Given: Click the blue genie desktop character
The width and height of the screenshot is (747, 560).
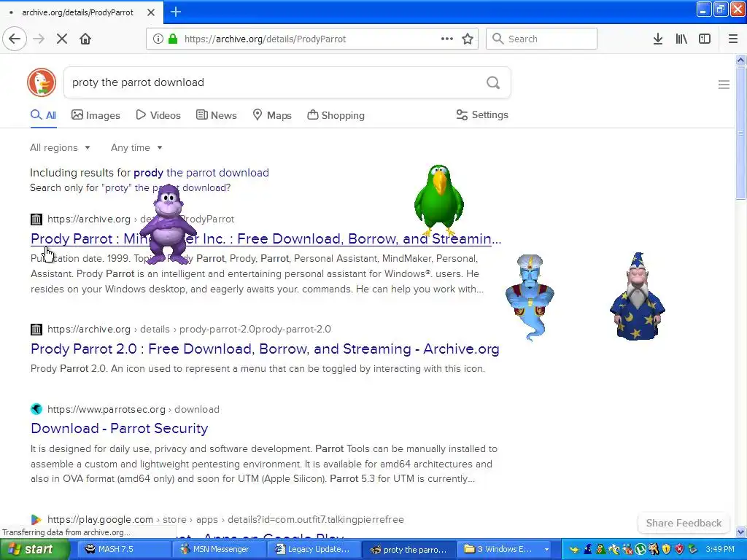Looking at the screenshot, I should click(530, 296).
